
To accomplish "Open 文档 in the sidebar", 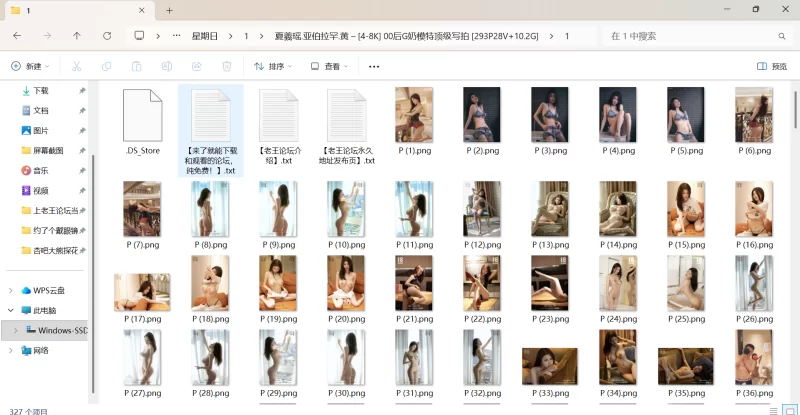I will 41,111.
